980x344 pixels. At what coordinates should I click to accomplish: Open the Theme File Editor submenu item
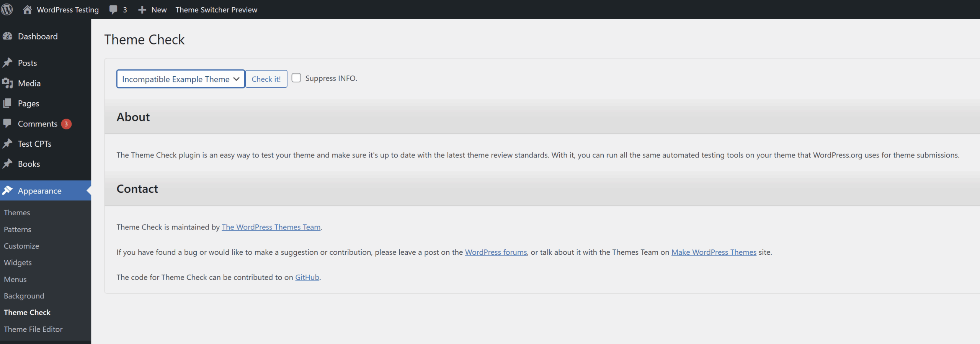[x=33, y=329]
